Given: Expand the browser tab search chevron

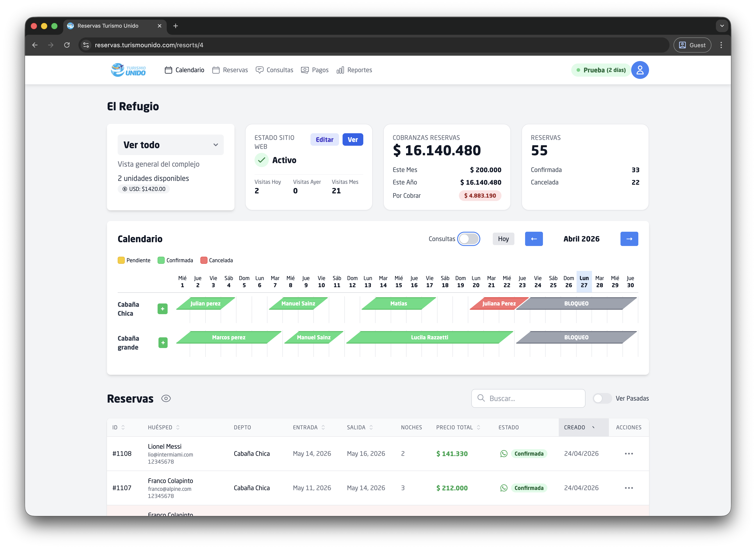Looking at the screenshot, I should (x=722, y=26).
